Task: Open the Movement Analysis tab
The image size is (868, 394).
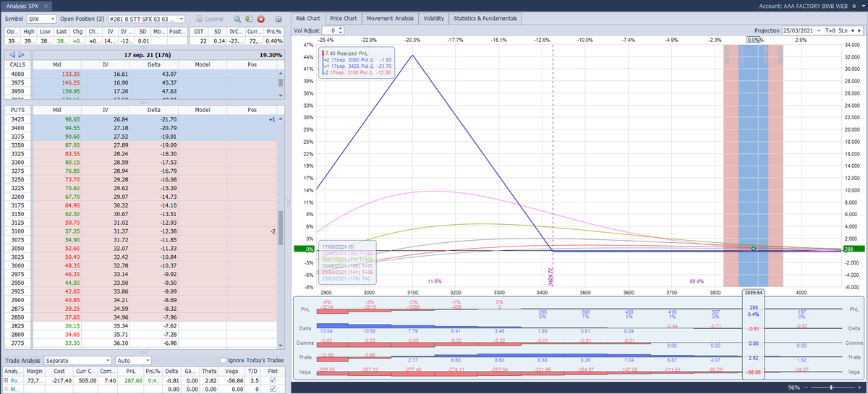Action: point(390,18)
